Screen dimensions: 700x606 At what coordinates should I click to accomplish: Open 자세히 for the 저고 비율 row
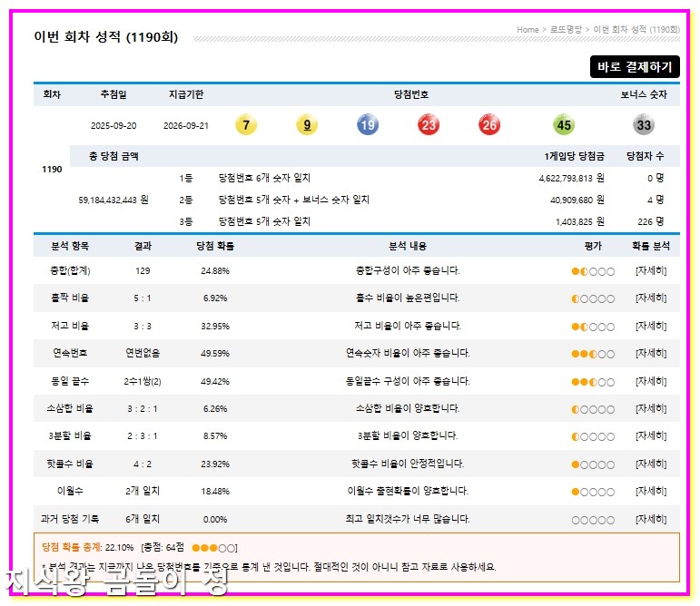tap(651, 326)
